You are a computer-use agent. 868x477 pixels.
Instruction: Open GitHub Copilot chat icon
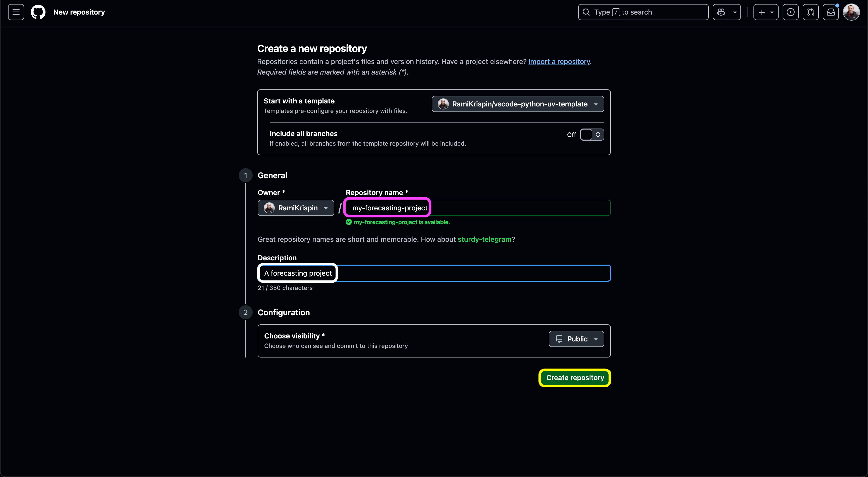pyautogui.click(x=721, y=12)
